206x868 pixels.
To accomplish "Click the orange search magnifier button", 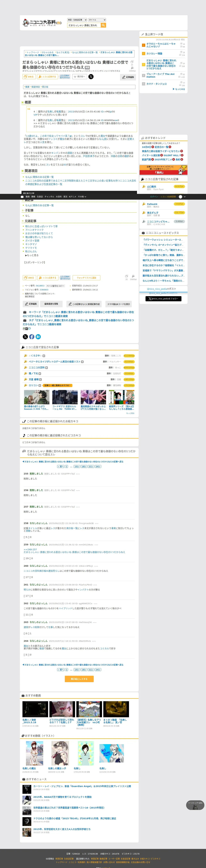I will coord(103,25).
